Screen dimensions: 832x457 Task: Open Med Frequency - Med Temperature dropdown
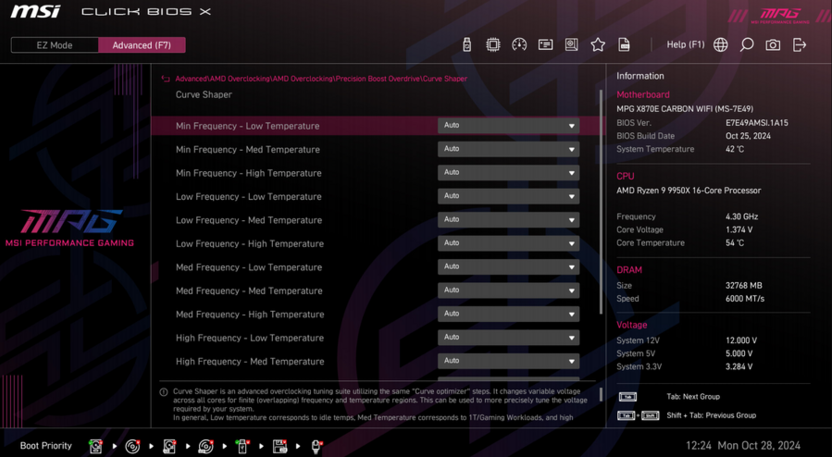pos(508,290)
